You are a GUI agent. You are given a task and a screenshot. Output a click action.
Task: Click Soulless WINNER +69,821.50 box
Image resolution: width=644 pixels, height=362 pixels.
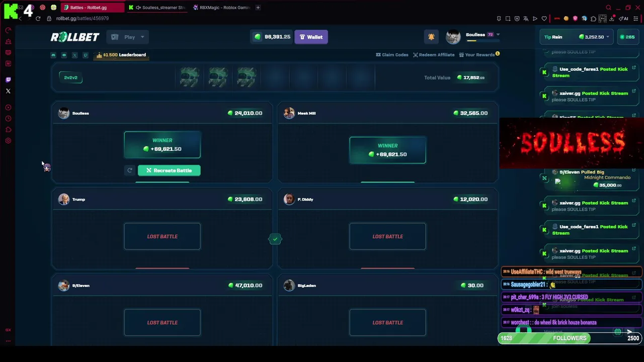click(162, 145)
